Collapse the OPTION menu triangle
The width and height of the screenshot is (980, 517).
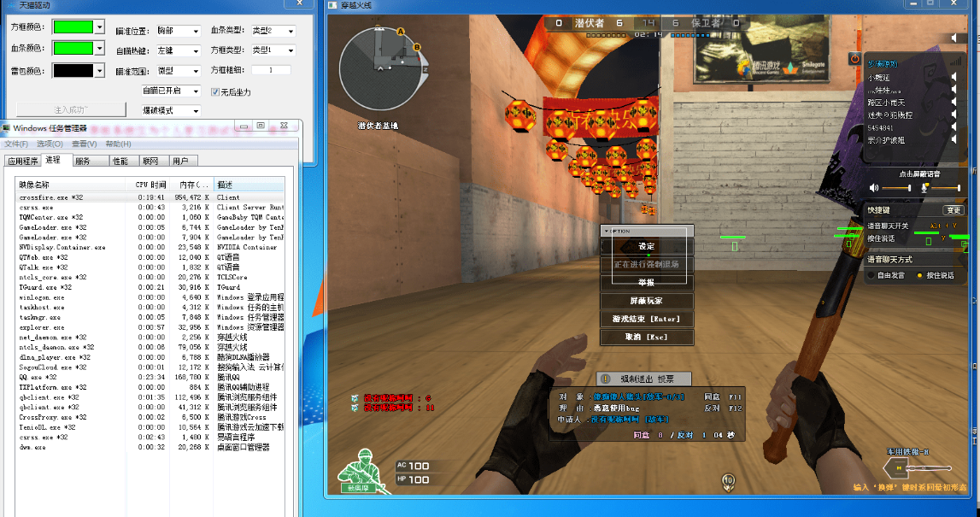(606, 231)
